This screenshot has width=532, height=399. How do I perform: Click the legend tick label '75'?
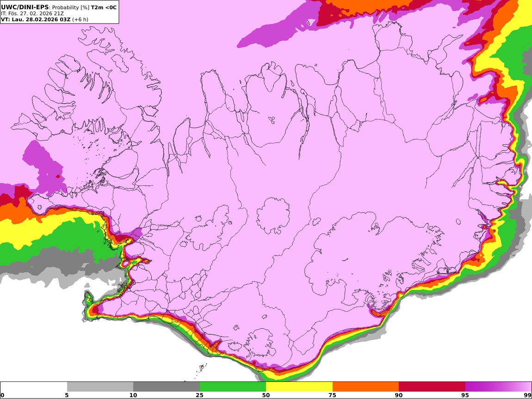point(332,395)
